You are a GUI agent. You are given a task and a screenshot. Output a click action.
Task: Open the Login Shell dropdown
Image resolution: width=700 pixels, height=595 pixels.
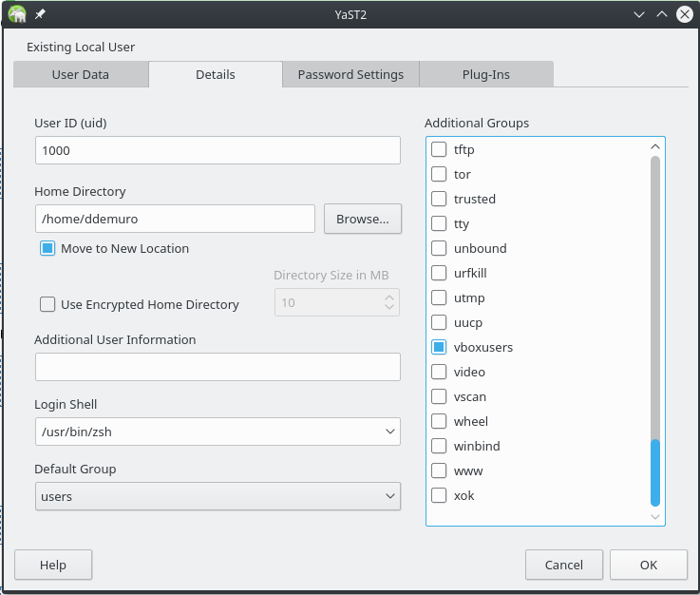click(218, 432)
